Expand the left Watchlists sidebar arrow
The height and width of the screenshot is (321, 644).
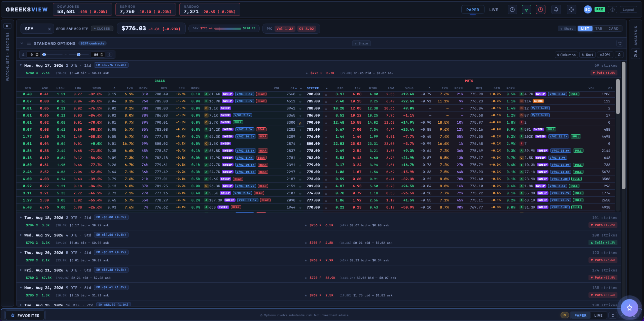tap(7, 26)
